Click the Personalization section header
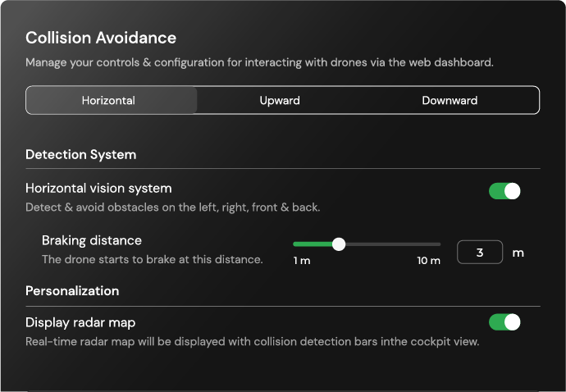566x392 pixels. pyautogui.click(x=72, y=290)
